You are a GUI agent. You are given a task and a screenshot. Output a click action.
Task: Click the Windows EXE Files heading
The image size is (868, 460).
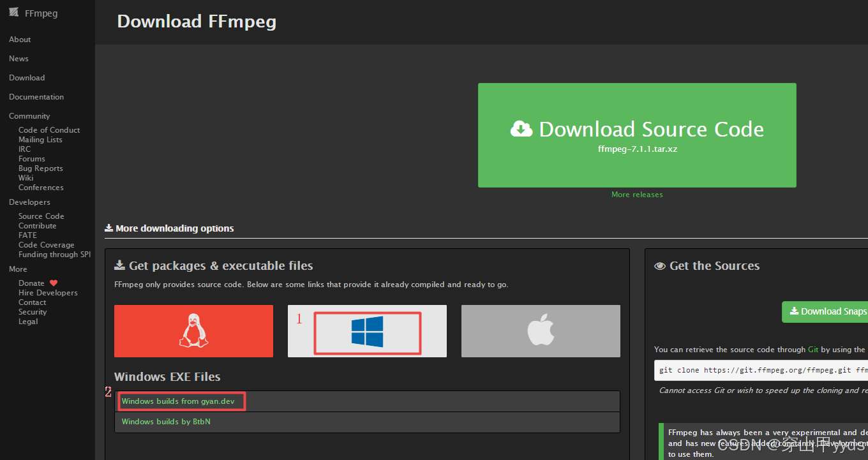coord(167,376)
